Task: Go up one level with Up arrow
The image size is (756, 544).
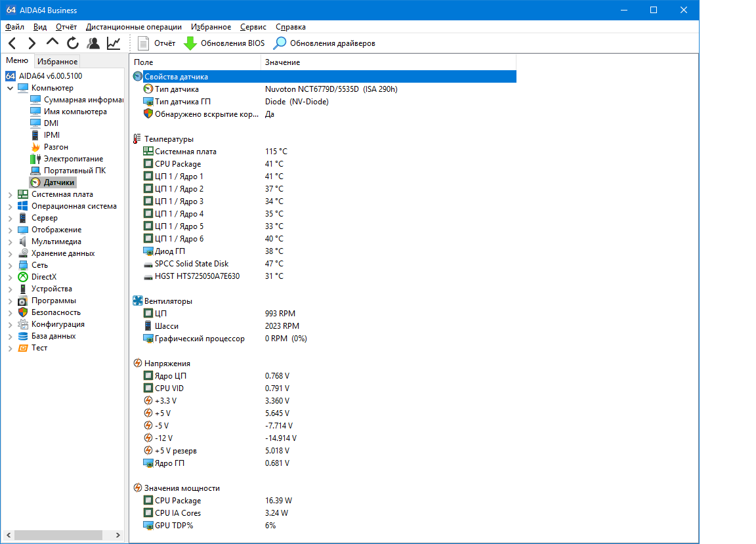Action: tap(52, 43)
